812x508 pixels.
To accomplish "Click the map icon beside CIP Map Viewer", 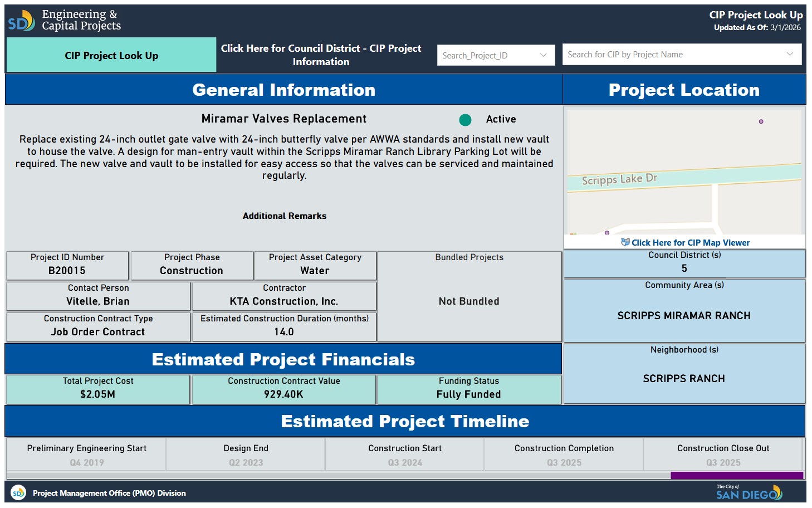I will (x=625, y=242).
